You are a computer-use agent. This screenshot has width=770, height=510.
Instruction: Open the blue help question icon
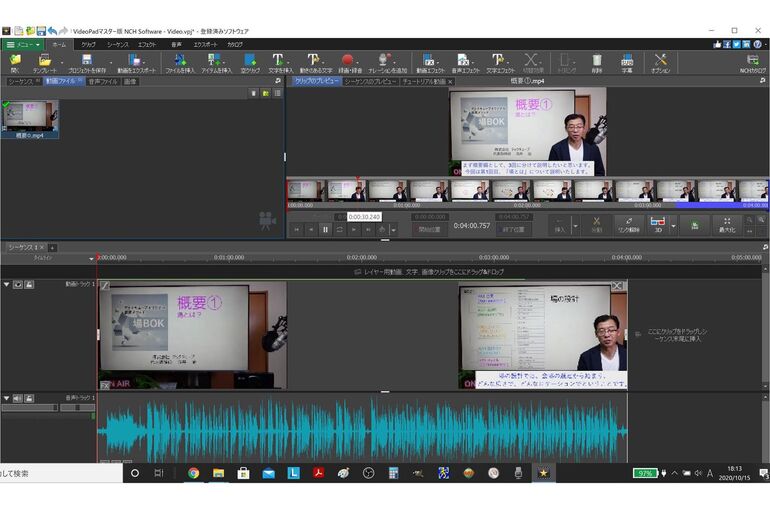(x=757, y=44)
